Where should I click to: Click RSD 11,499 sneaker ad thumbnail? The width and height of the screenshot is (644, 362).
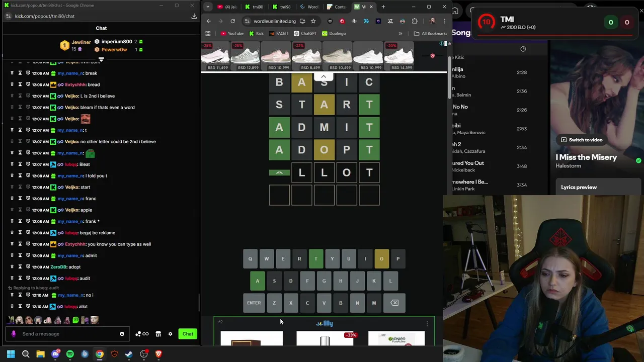[216, 56]
